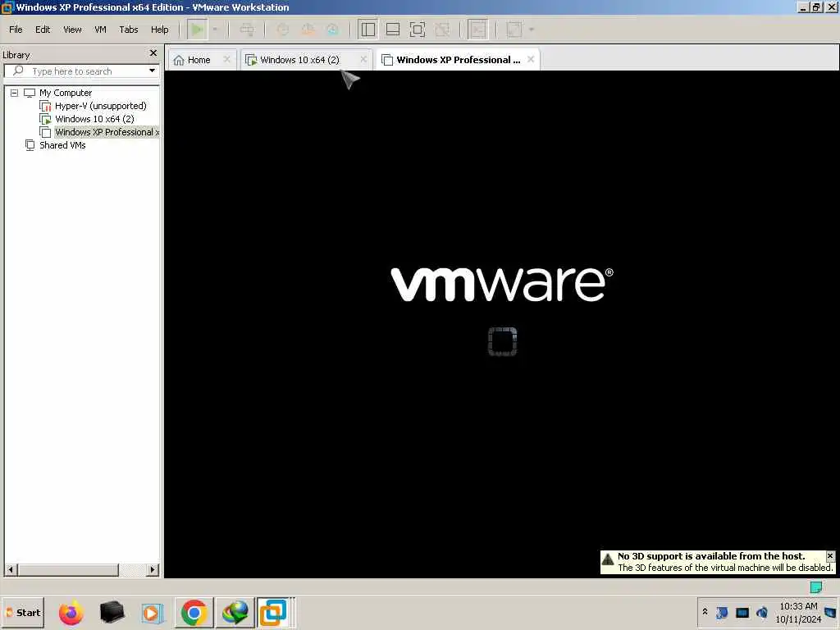This screenshot has height=630, width=840.
Task: Click the volume speaker tray icon
Action: tap(762, 612)
